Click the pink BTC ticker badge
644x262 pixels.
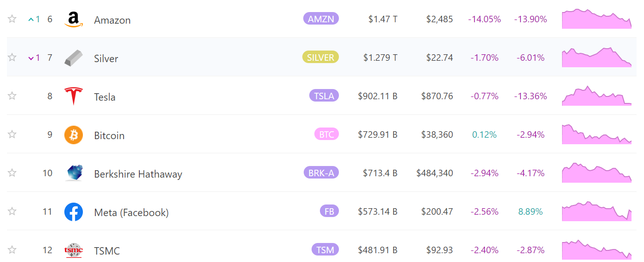(326, 134)
